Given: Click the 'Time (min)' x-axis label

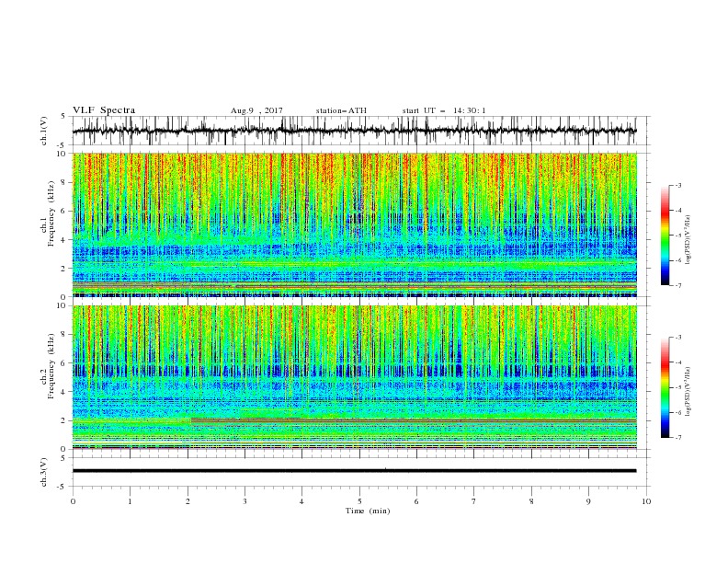Looking at the screenshot, I should (x=368, y=511).
